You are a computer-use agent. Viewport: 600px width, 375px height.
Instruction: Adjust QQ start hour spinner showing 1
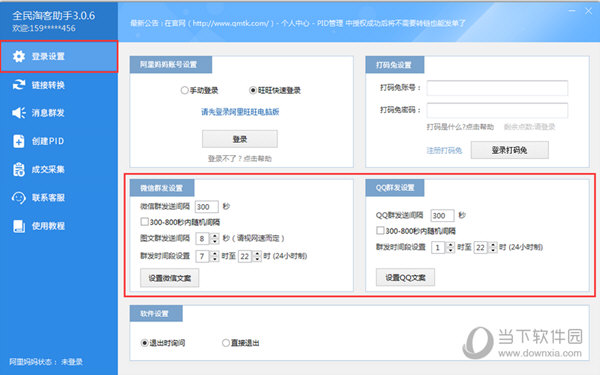tap(451, 247)
